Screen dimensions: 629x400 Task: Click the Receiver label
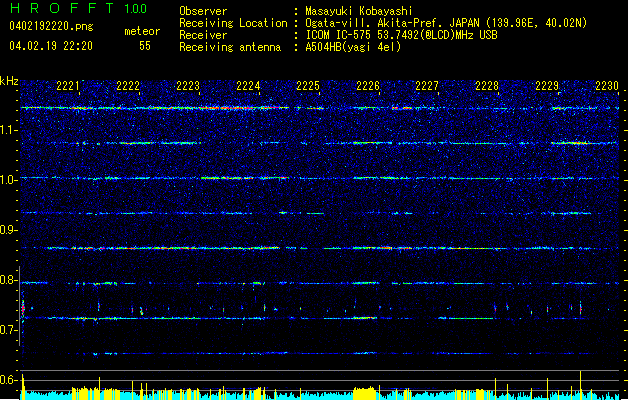click(203, 35)
